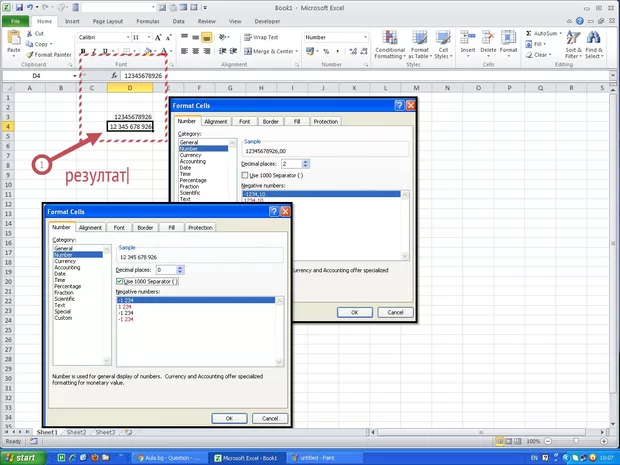Click OK in the front Format Cells dialog

pyautogui.click(x=229, y=418)
